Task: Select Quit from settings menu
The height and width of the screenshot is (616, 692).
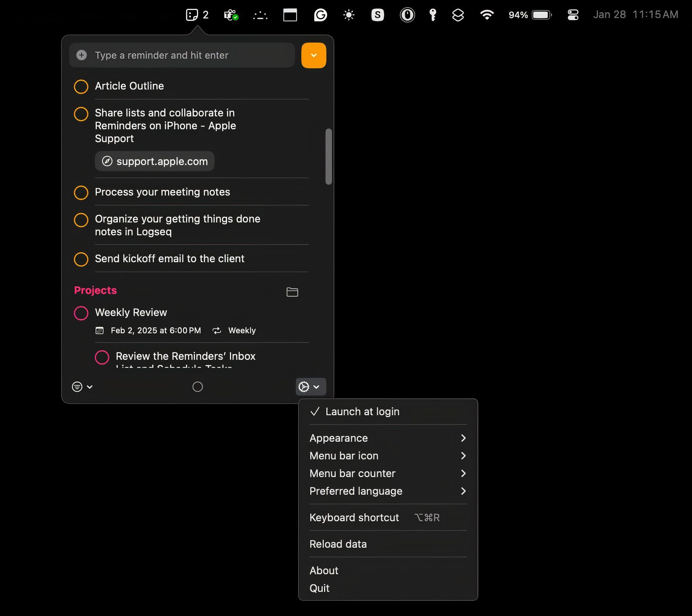Action: [388, 588]
